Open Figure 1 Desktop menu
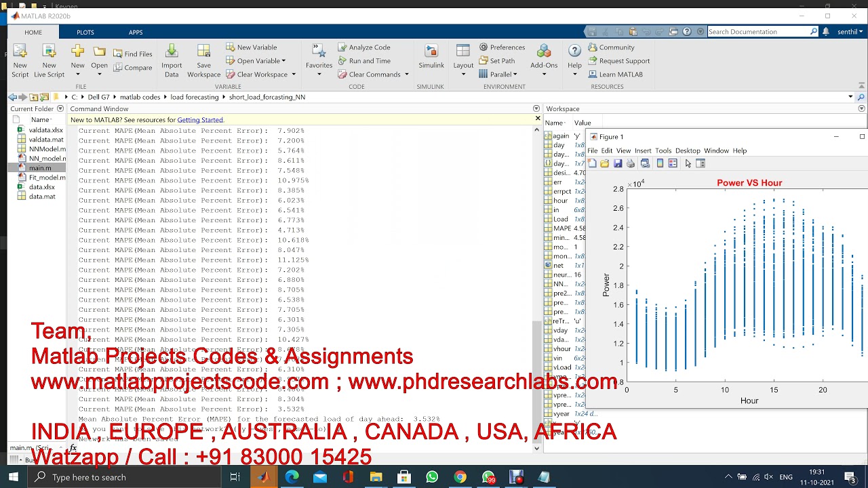868x488 pixels. pos(688,150)
